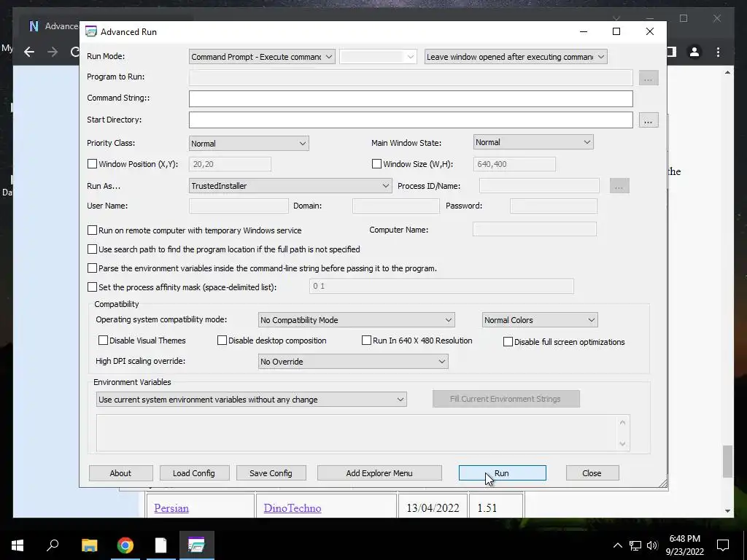Click browser scrollbar down arrow

click(x=727, y=510)
